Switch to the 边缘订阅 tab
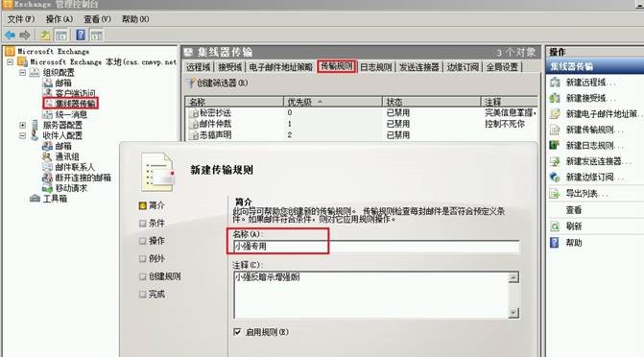 click(463, 67)
